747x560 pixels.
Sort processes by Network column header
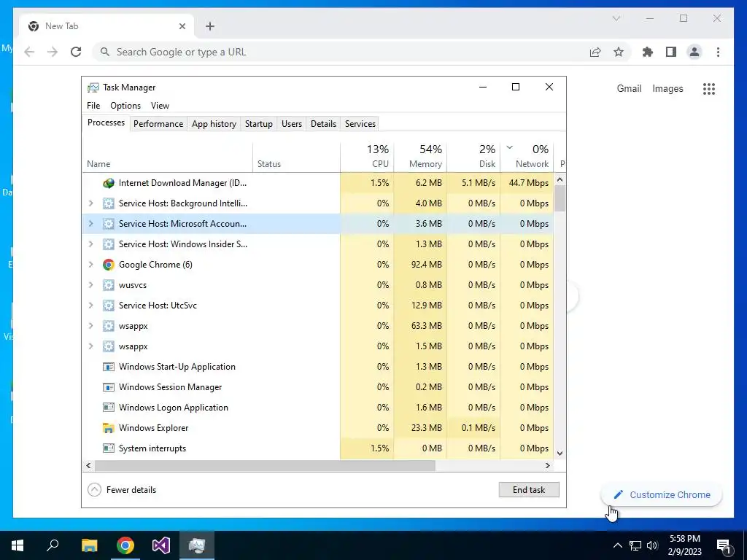point(527,157)
